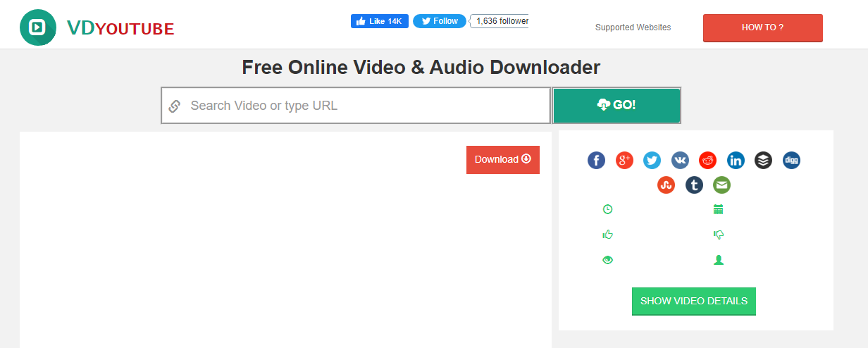Click the user uploader icon
868x348 pixels.
pos(719,260)
